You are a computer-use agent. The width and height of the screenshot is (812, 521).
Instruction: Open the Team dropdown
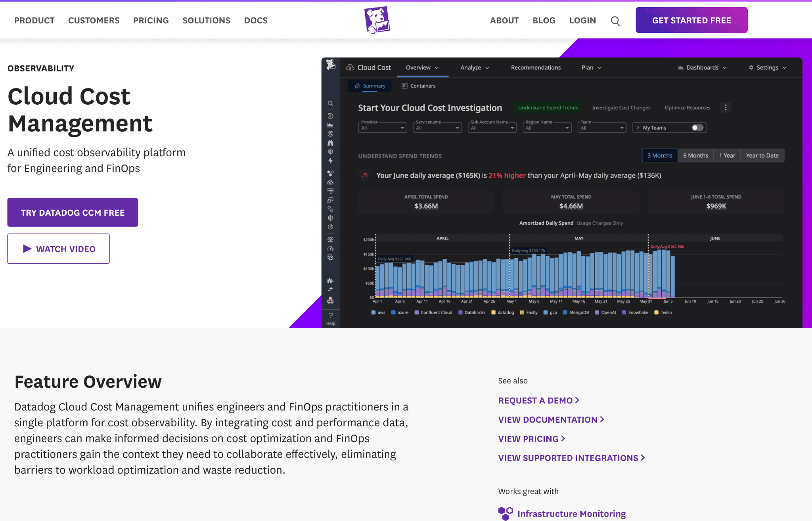click(602, 128)
